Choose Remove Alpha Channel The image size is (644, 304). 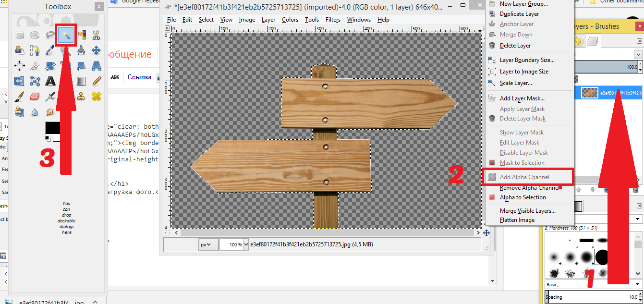click(x=530, y=188)
